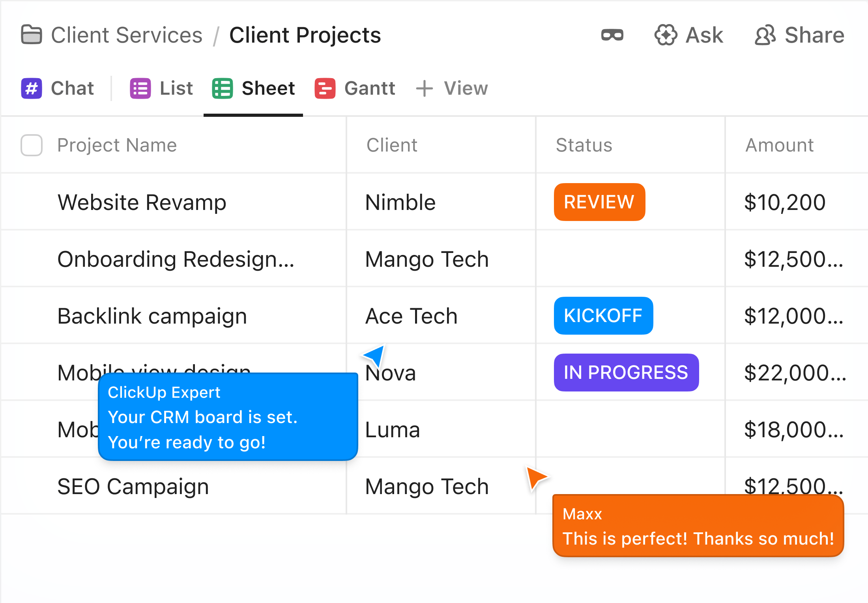Click the purple List view icon
This screenshot has height=603, width=868.
pos(140,88)
